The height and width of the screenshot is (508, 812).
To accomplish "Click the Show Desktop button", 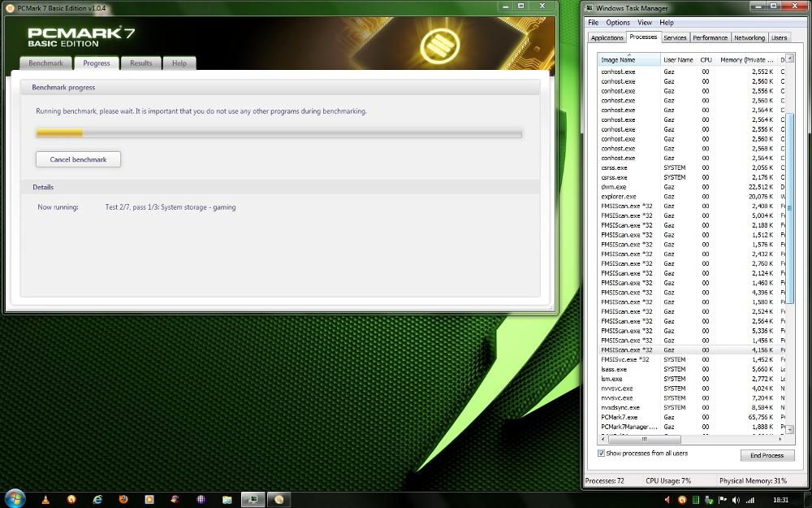I will click(807, 500).
